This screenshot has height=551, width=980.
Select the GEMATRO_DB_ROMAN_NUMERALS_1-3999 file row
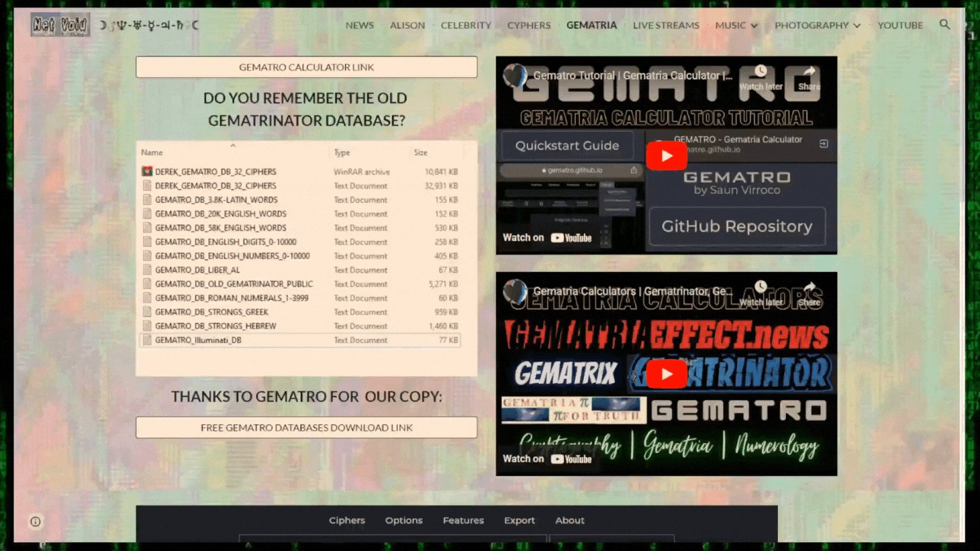click(300, 298)
